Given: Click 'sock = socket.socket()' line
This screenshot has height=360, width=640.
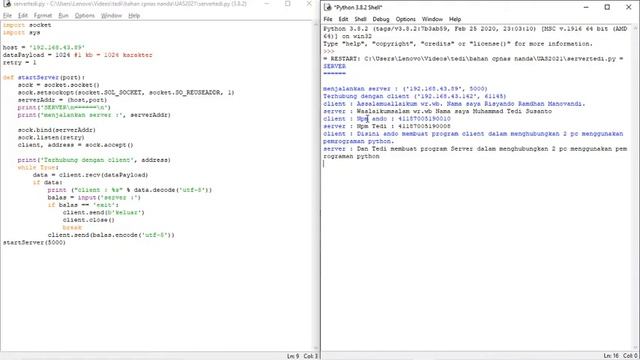Looking at the screenshot, I should 58,85.
